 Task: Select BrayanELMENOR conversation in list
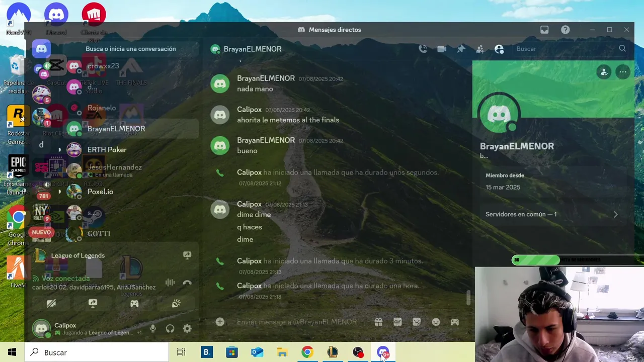pos(131,129)
